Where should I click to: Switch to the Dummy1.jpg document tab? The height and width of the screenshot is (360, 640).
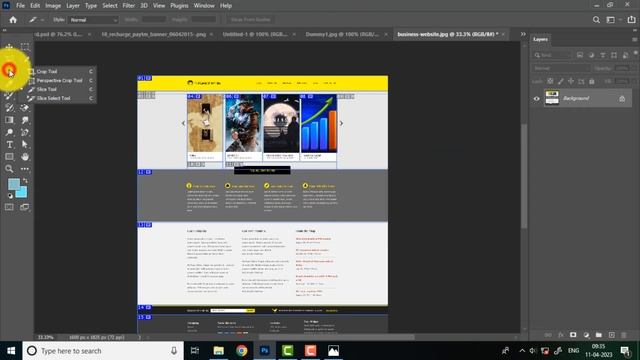pos(342,35)
